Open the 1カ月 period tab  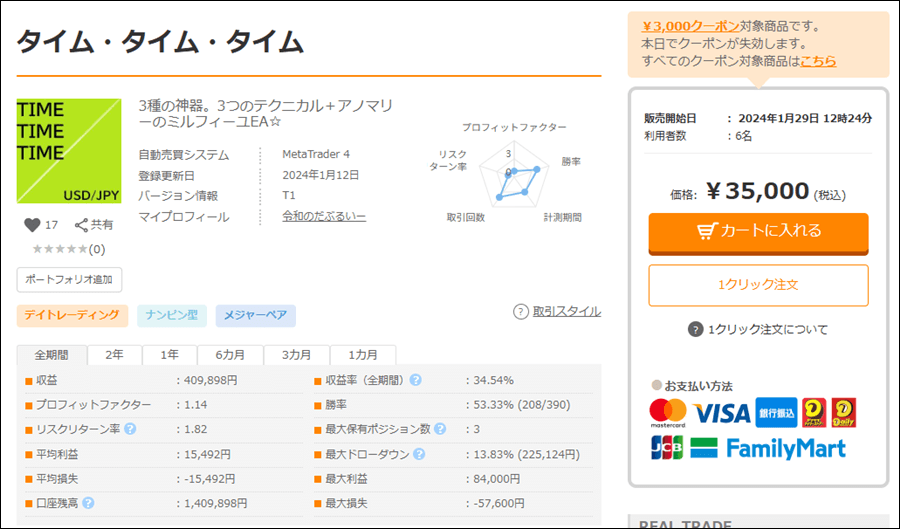(x=364, y=356)
